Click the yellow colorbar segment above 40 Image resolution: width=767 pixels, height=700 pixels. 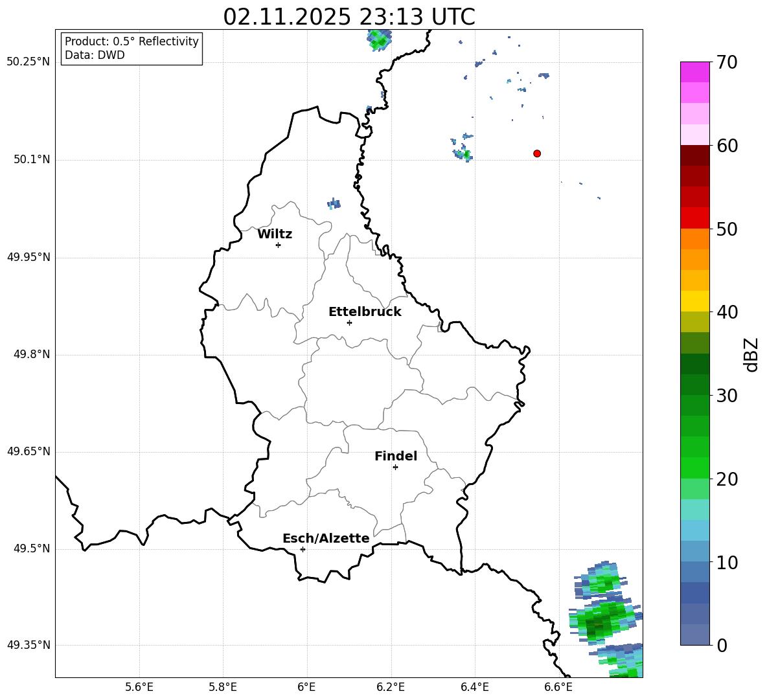click(695, 301)
